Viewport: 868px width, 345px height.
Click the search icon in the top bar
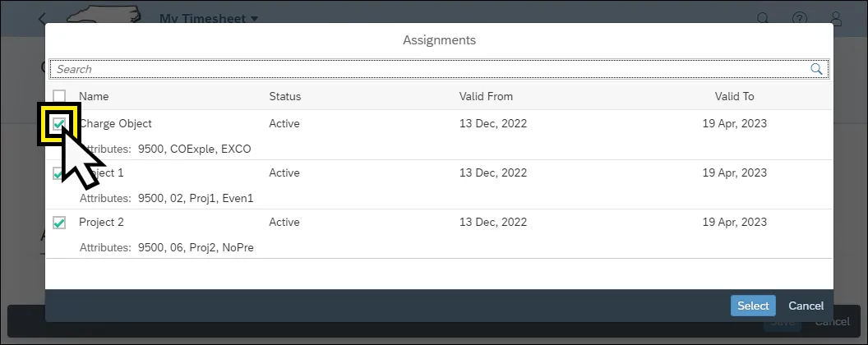[x=762, y=18]
